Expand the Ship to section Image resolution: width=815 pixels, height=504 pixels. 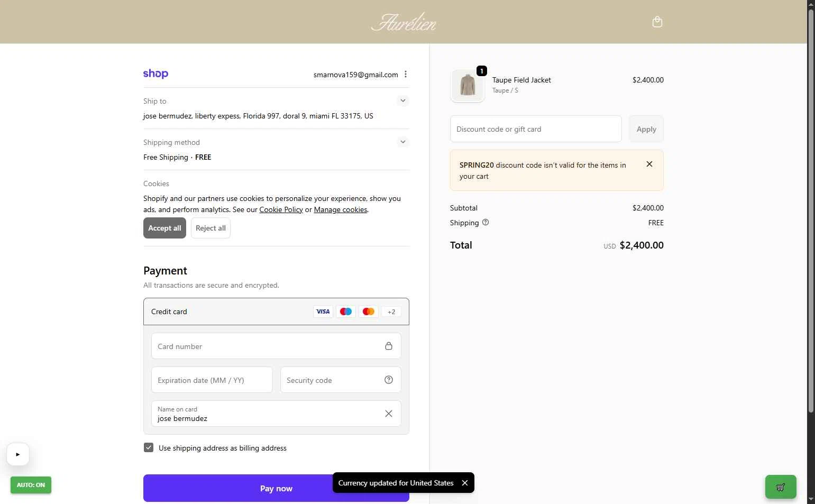(403, 100)
